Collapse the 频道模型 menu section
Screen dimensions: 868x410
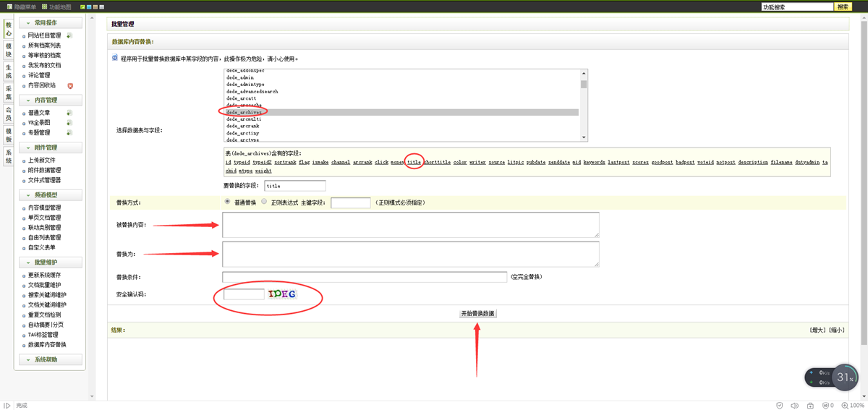click(x=51, y=195)
